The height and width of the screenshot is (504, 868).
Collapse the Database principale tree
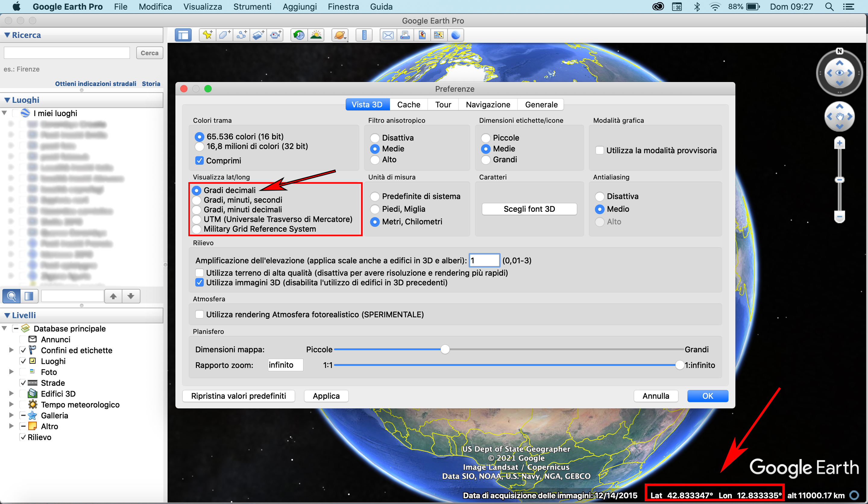(5, 328)
